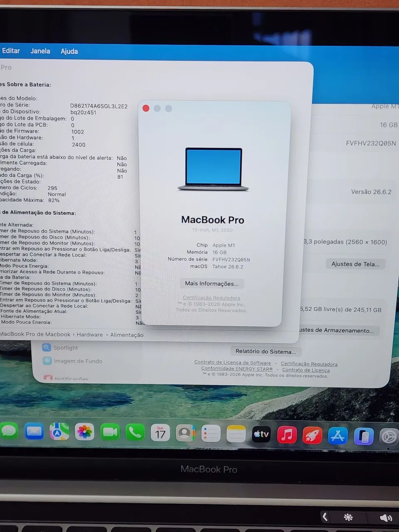Select charge state value 81
399x532 pixels.
point(120,177)
